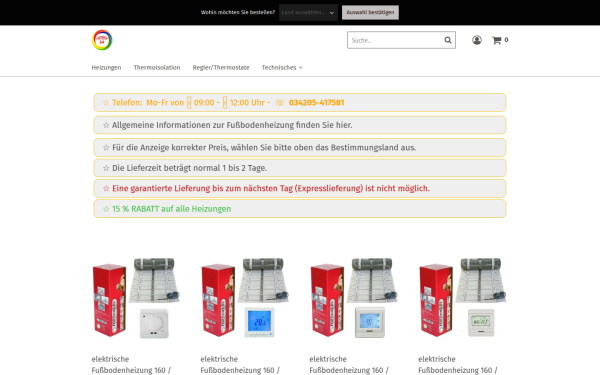Open the first 'elektrische Fußbodenheizung 160' product title
Image resolution: width=600 pixels, height=375 pixels.
pos(131,365)
